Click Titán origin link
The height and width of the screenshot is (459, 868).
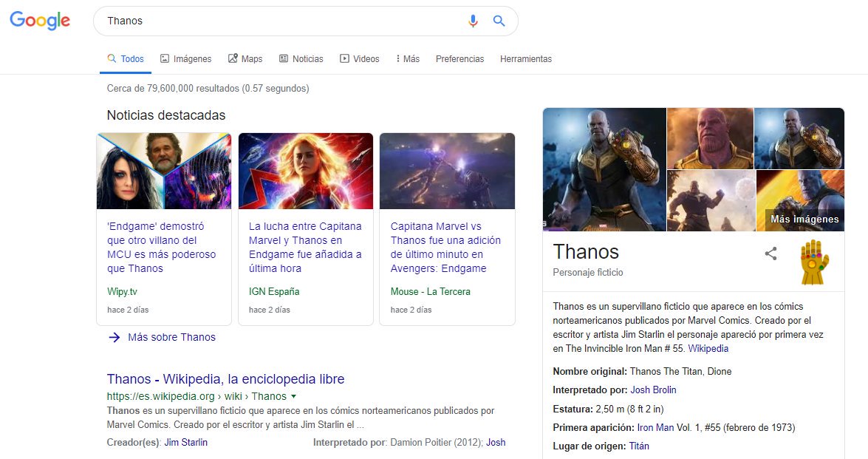(639, 446)
